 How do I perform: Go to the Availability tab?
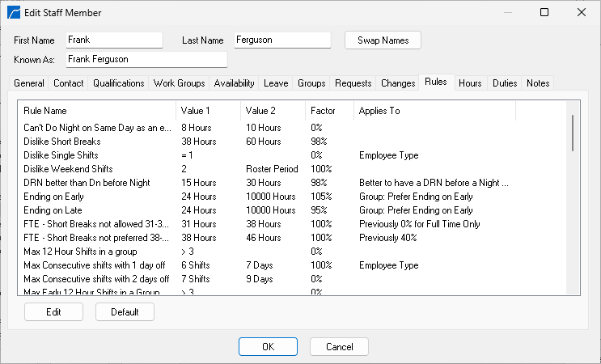[235, 83]
